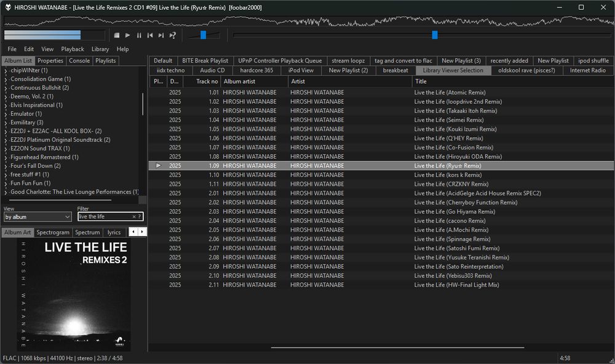Switch to the ipod shuffle playlist tab
Image resolution: width=615 pixels, height=364 pixels.
pos(593,61)
